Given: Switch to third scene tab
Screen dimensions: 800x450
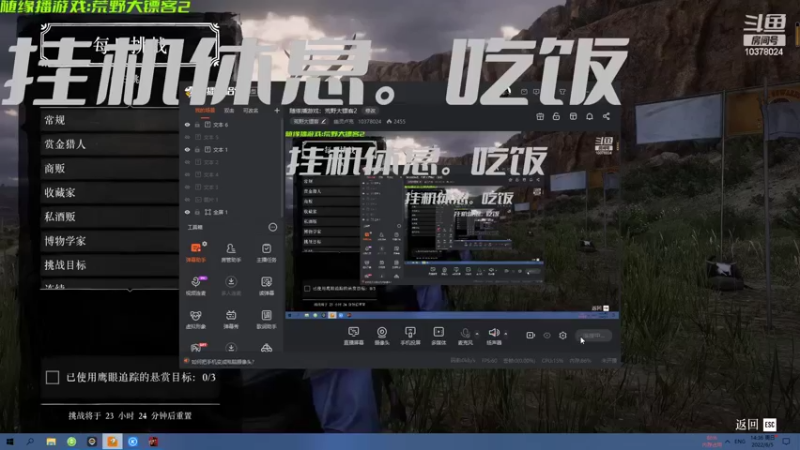Looking at the screenshot, I should tap(251, 111).
